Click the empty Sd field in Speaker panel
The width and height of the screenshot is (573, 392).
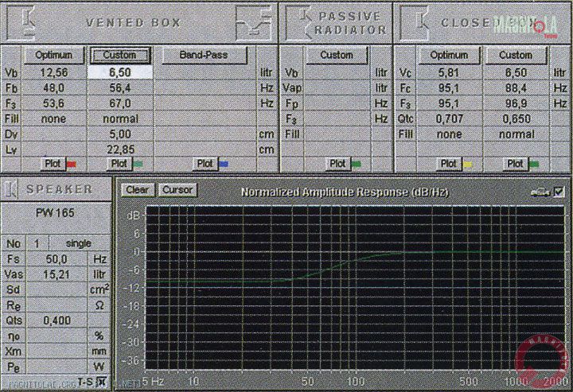(x=57, y=289)
